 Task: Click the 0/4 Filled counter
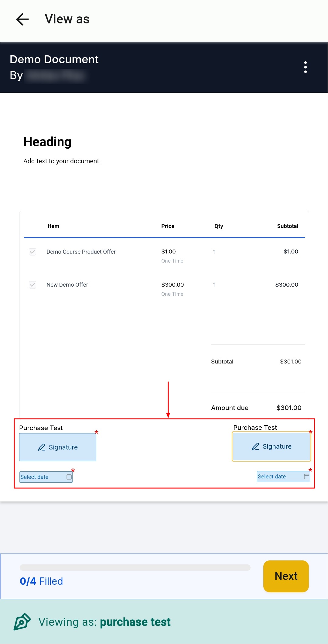tap(41, 581)
